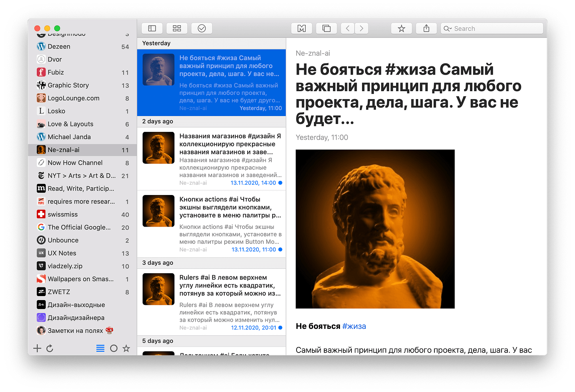The height and width of the screenshot is (392, 575).
Task: Open the in-app browser window button
Action: click(x=327, y=28)
